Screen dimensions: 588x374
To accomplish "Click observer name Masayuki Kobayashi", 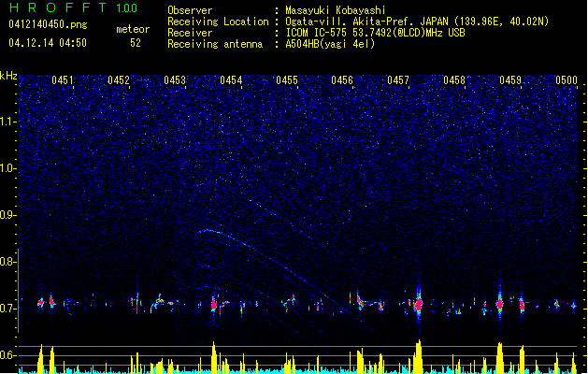I will 336,10.
